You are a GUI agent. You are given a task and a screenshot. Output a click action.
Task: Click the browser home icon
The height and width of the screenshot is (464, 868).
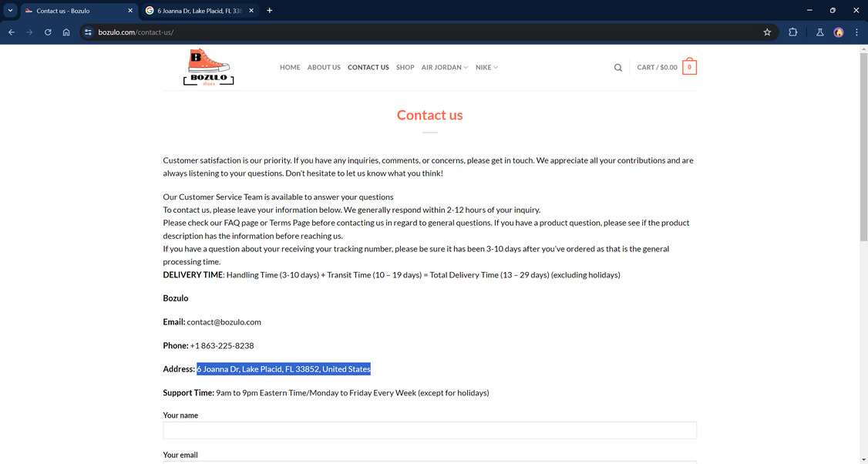coord(66,32)
